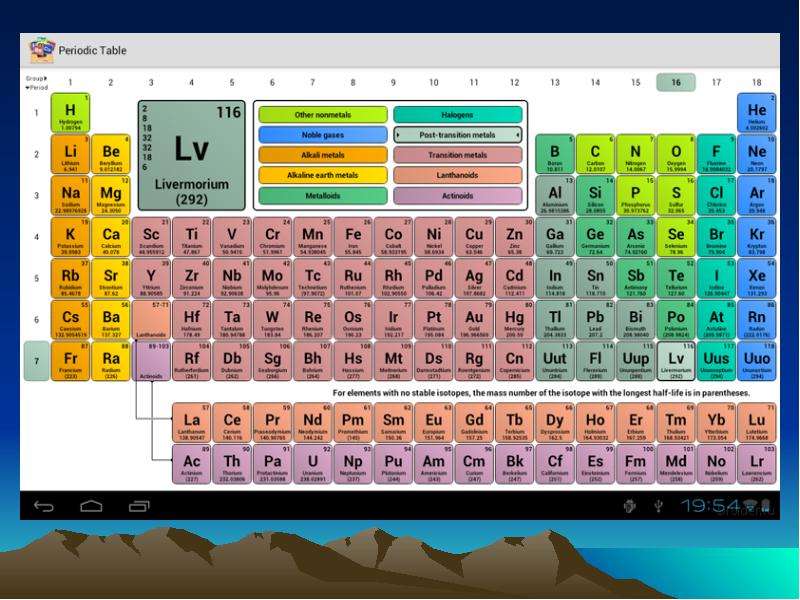Switch the Group/Period axis selector
Viewport: 800px width, 600px height.
pos(37,83)
